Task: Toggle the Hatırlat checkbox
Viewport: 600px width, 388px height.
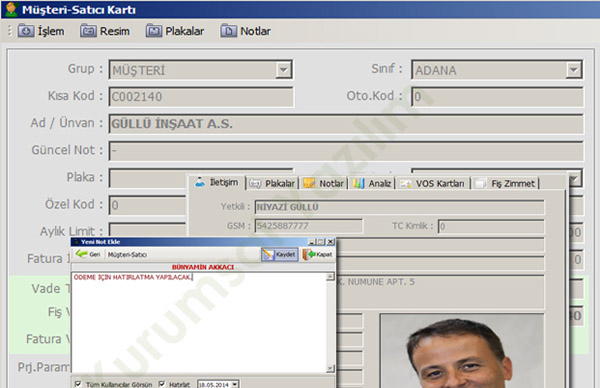Action: pos(162,384)
